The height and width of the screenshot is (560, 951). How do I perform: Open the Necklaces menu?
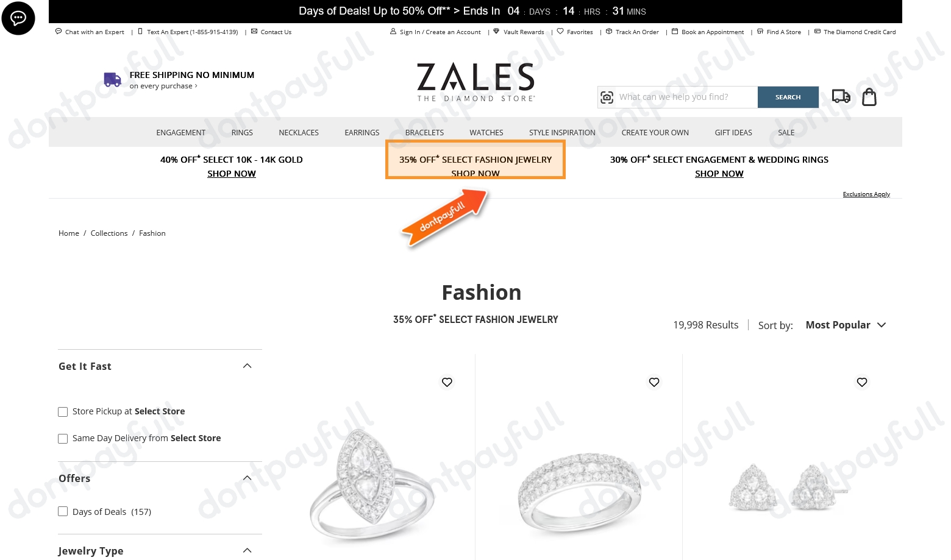tap(299, 133)
